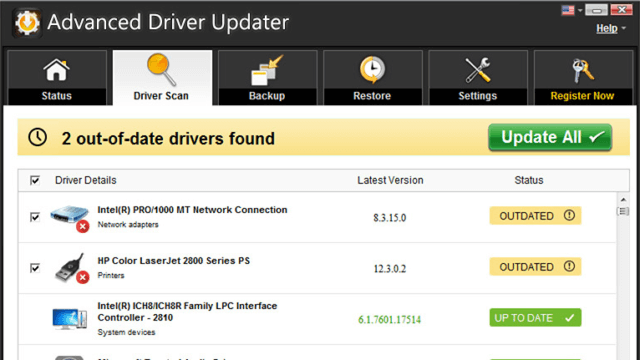
Task: Expand the Help dropdown arrow
Action: coord(623,29)
